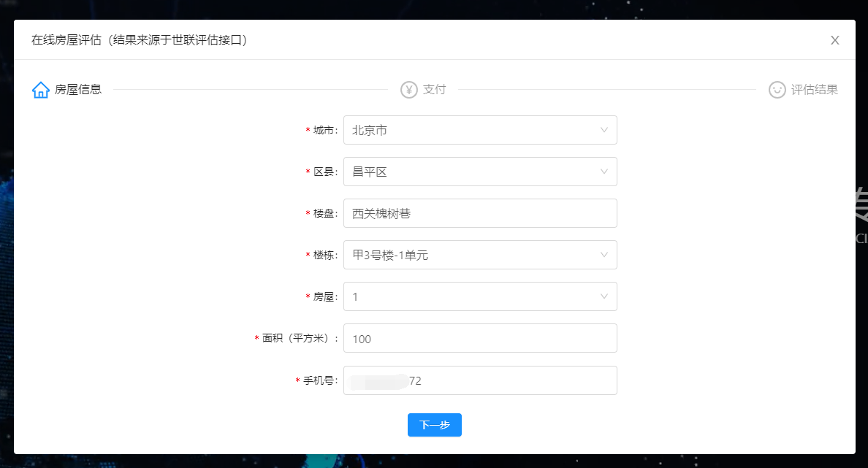
Task: Expand the 房屋 field chevron arrow
Action: pyautogui.click(x=604, y=296)
